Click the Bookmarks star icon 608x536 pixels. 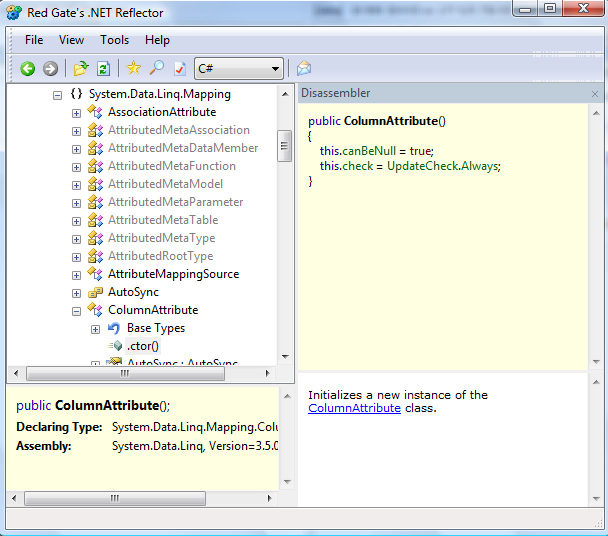coord(133,68)
